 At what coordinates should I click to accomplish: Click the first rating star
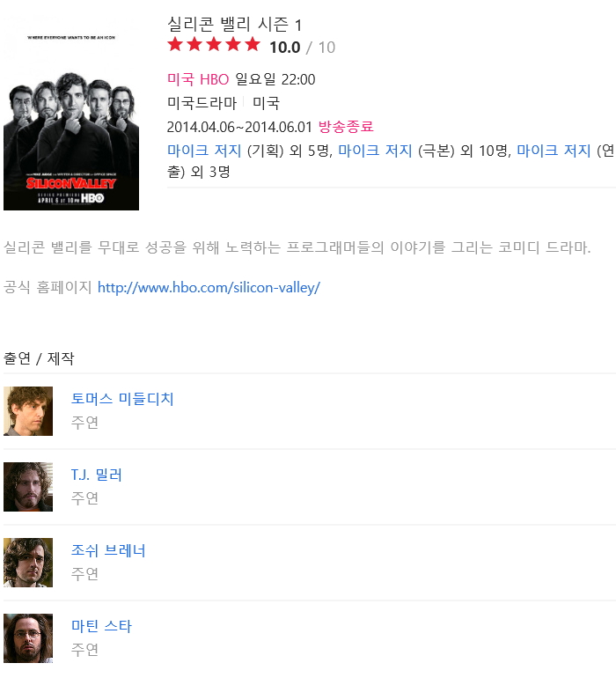tap(175, 44)
